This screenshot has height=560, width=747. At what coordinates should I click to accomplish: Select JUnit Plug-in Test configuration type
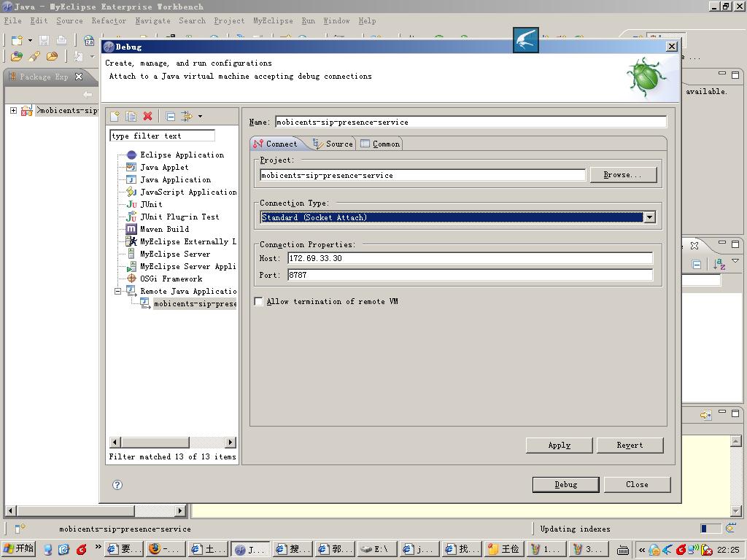pos(179,217)
